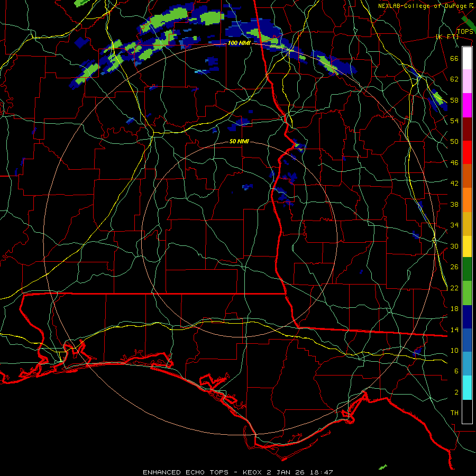Click the legend value 22
The image size is (476, 476).
click(x=454, y=288)
